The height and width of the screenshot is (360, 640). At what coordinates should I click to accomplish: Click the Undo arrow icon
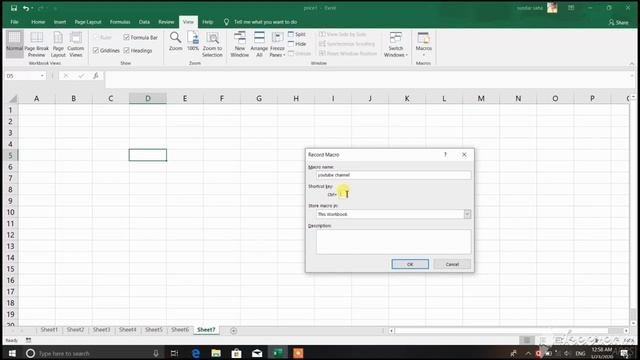[x=26, y=8]
